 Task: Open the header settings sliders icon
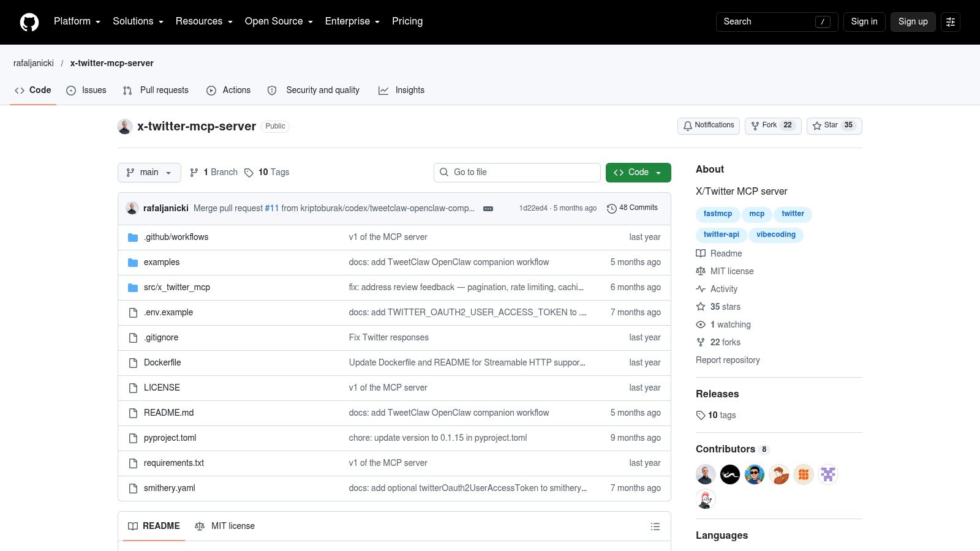951,22
